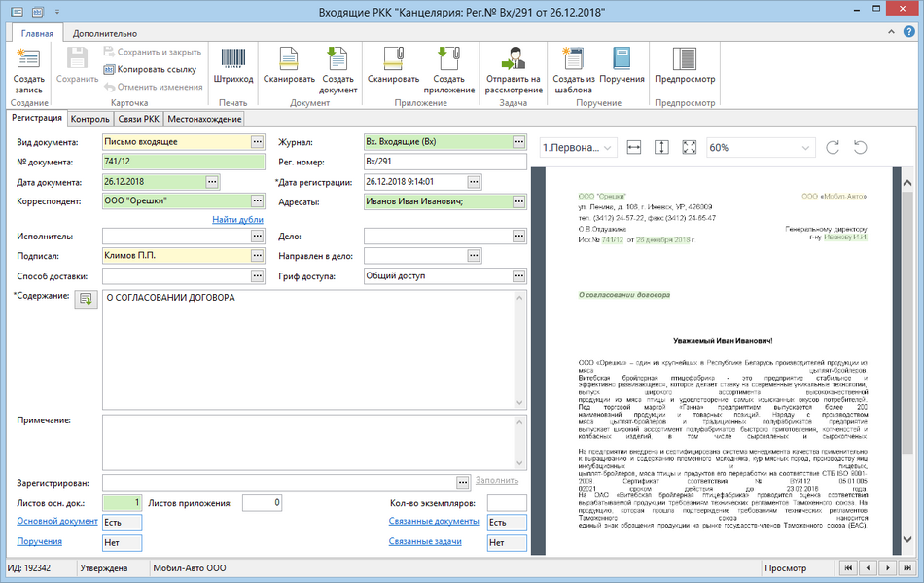The image size is (924, 583).
Task: Go to last record button
Action: point(907,568)
